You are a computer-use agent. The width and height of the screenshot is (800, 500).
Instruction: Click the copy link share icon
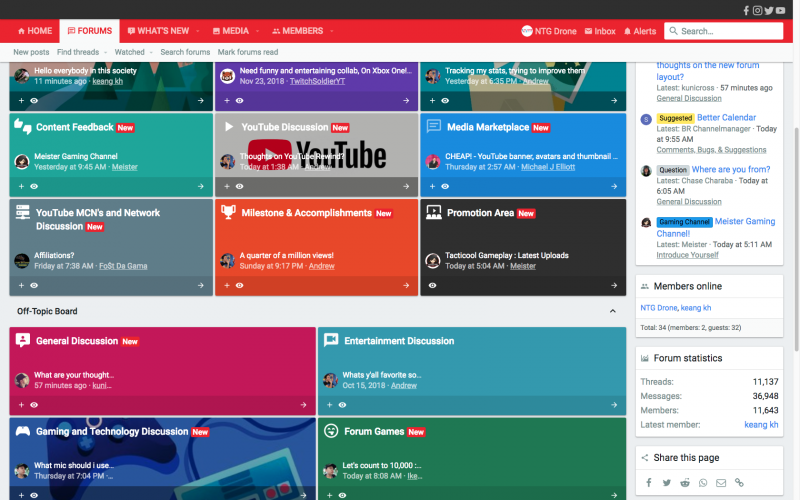[x=739, y=483]
